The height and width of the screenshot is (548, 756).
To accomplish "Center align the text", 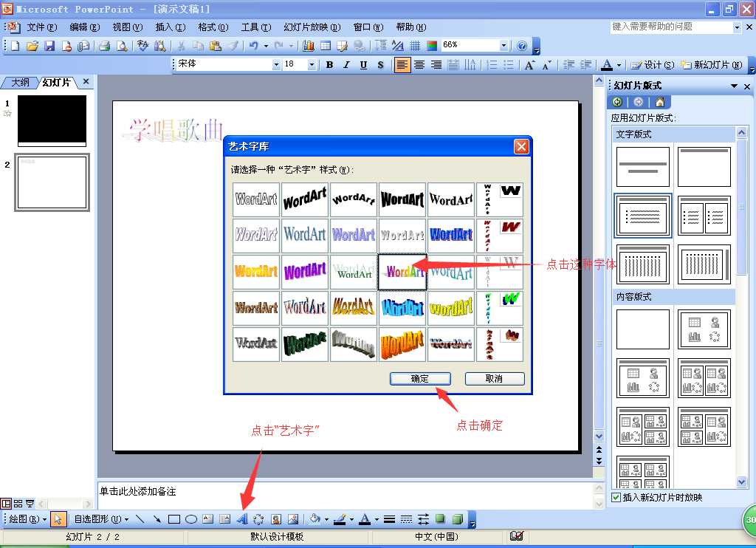I will pyautogui.click(x=419, y=65).
